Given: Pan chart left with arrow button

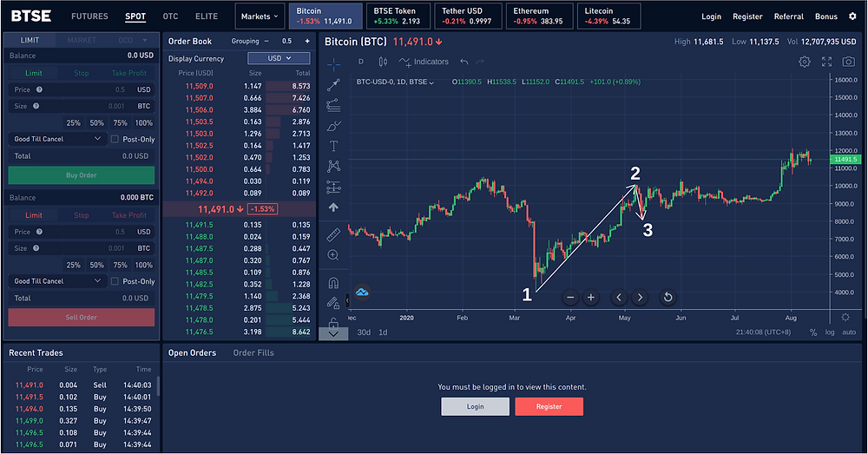Looking at the screenshot, I should pyautogui.click(x=619, y=298).
